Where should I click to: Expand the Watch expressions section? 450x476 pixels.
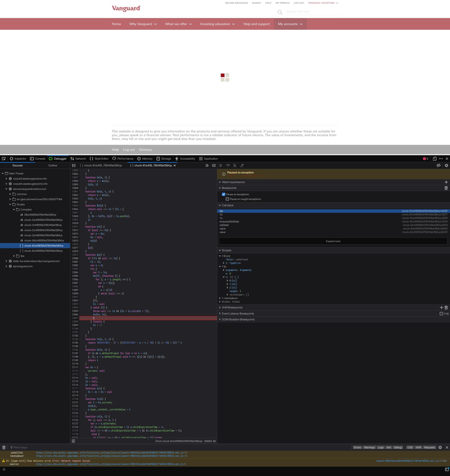pyautogui.click(x=220, y=182)
